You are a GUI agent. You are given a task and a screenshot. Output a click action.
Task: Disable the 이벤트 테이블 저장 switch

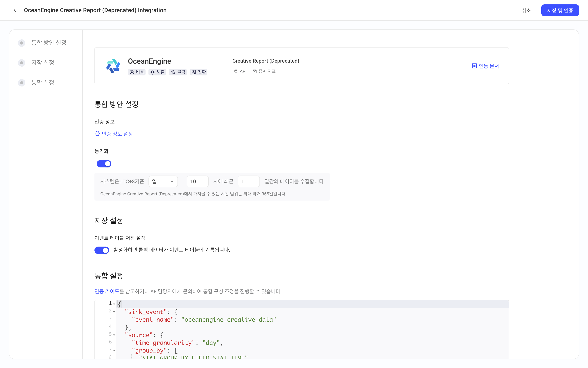pyautogui.click(x=102, y=250)
